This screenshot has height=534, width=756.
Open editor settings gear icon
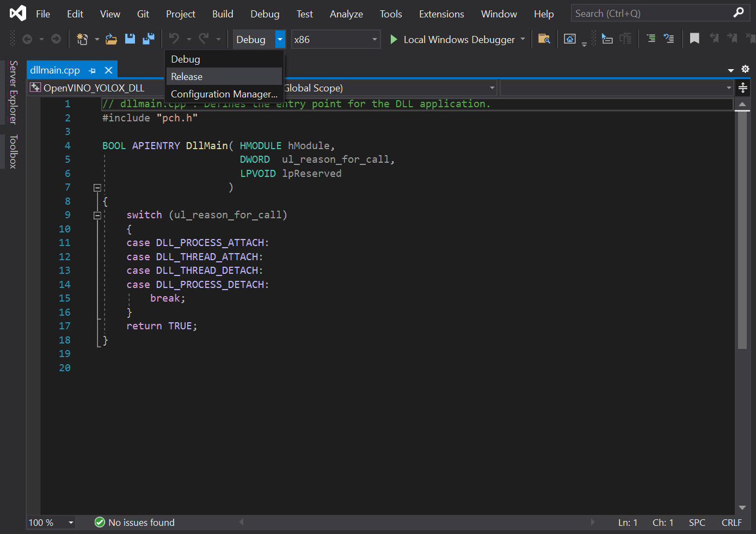[745, 69]
